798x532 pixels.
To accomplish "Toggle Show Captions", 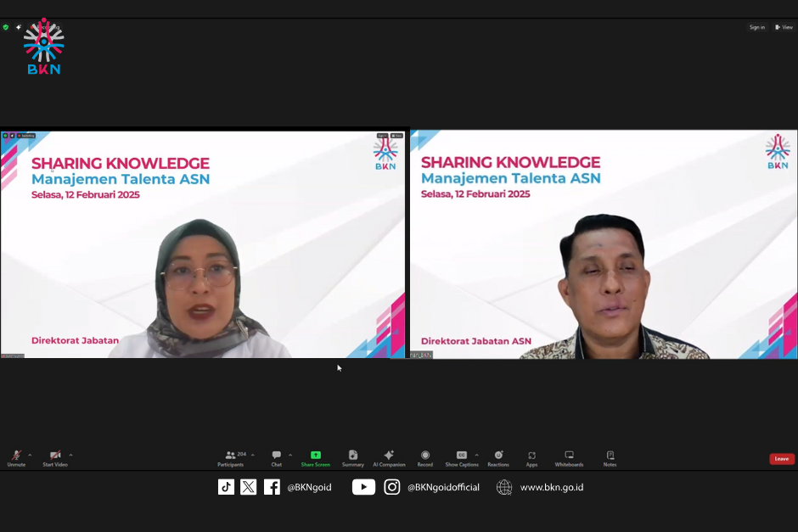I will (461, 457).
